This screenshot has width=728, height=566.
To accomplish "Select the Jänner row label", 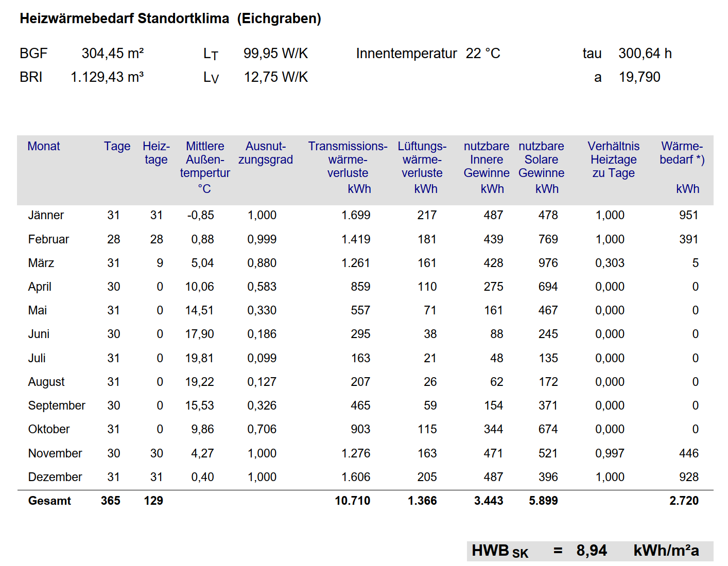I will click(x=46, y=215).
